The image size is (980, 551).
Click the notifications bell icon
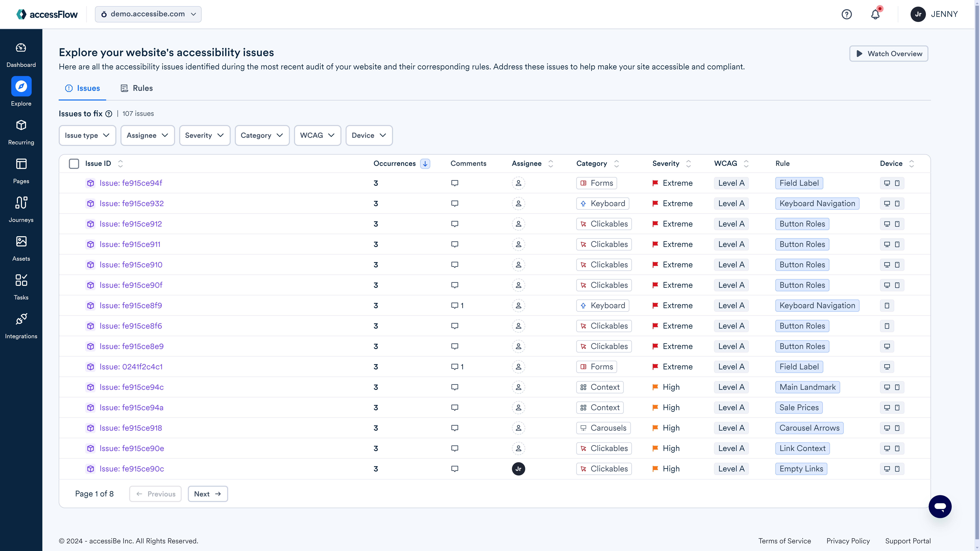(x=875, y=14)
